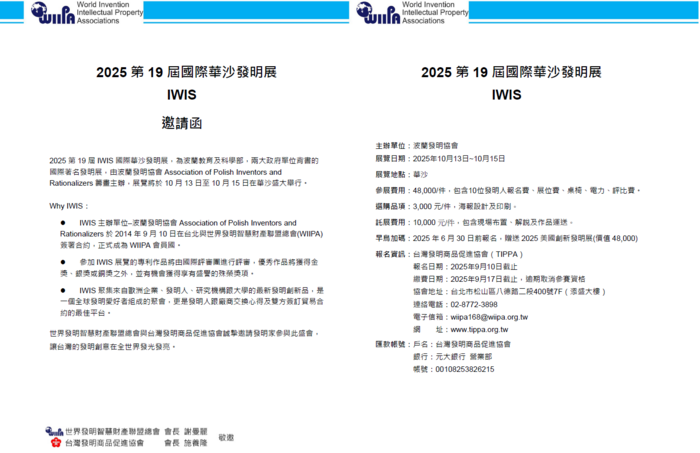Click the 繳費日期 2025年9月17日截止 line
The image size is (700, 453).
tap(499, 279)
